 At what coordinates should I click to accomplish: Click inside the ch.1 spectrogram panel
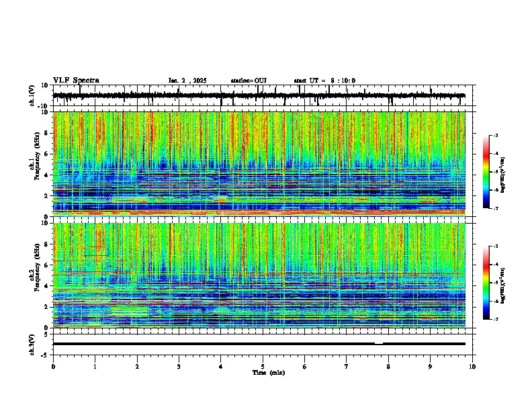tap(259, 164)
